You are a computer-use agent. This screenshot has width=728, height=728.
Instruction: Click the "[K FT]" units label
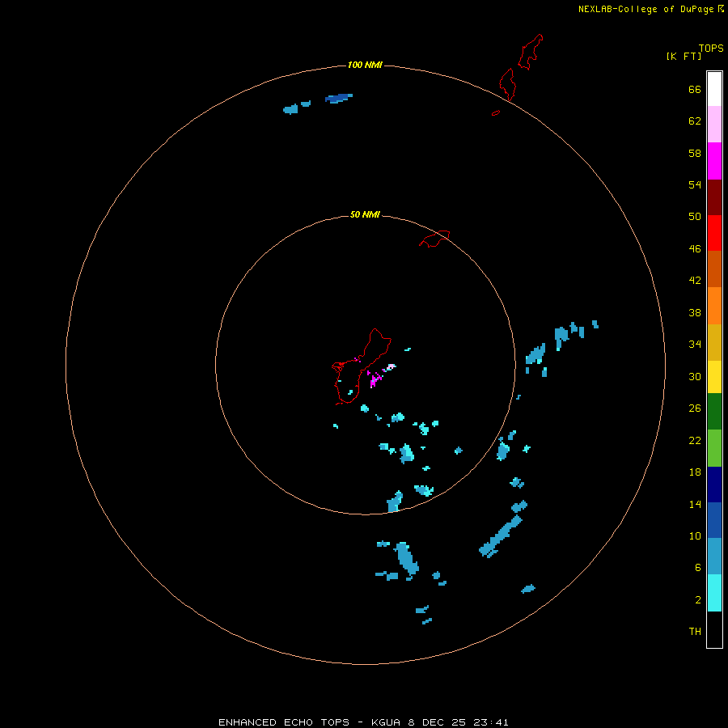684,56
